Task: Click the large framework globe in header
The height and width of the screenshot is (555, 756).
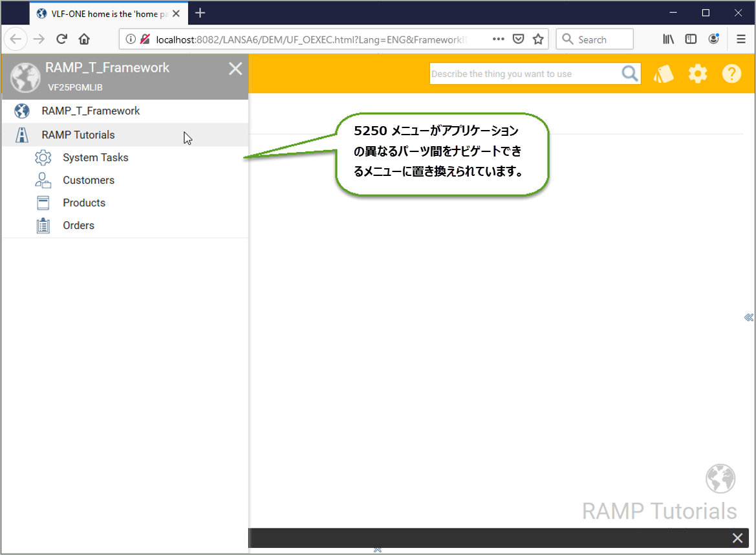Action: [25, 77]
